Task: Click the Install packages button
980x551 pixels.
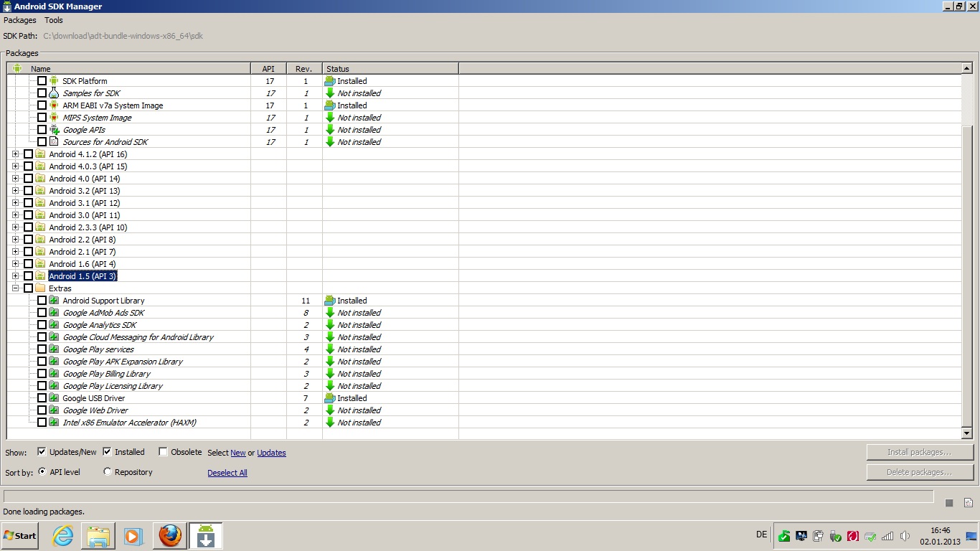Action: 920,452
